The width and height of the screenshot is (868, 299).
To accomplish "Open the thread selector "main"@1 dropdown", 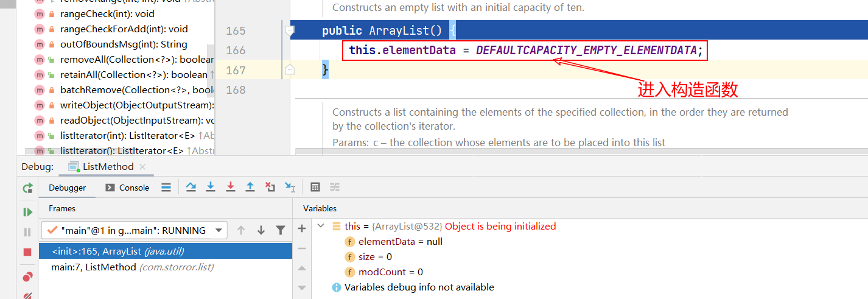I will point(135,230).
